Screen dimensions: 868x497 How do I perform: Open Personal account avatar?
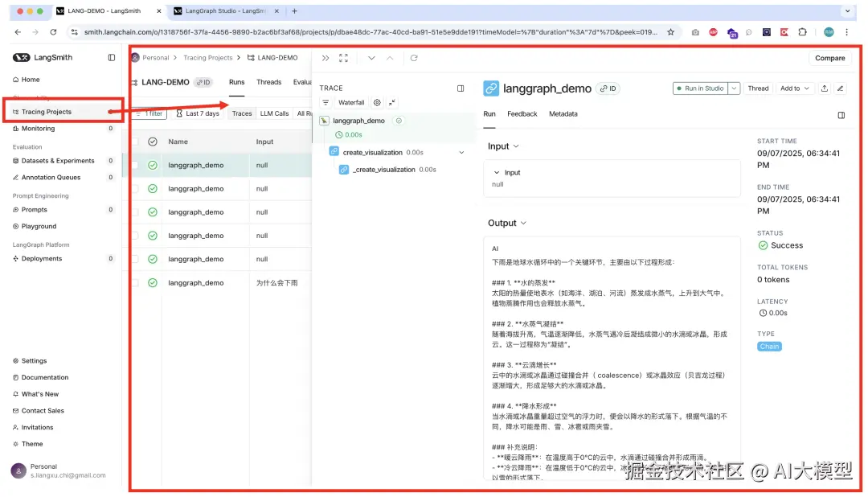(x=18, y=471)
